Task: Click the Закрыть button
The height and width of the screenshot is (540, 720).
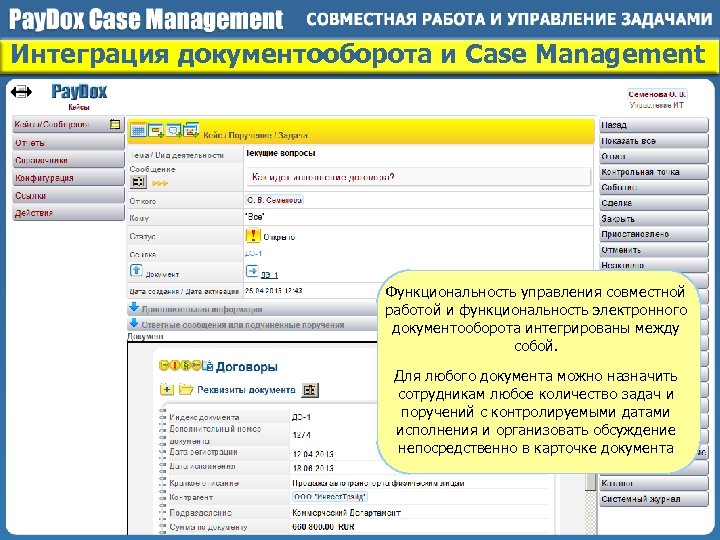Action: pyautogui.click(x=653, y=219)
